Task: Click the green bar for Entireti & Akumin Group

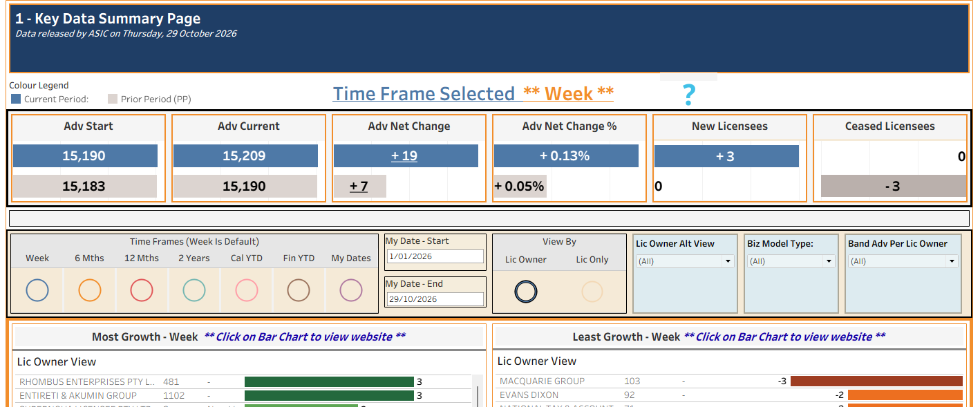Action: click(329, 396)
